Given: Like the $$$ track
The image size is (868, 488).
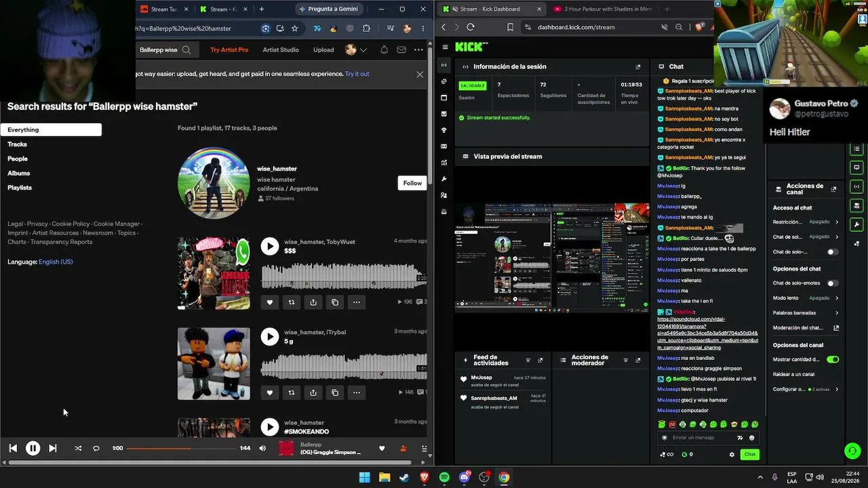Looking at the screenshot, I should (x=270, y=302).
